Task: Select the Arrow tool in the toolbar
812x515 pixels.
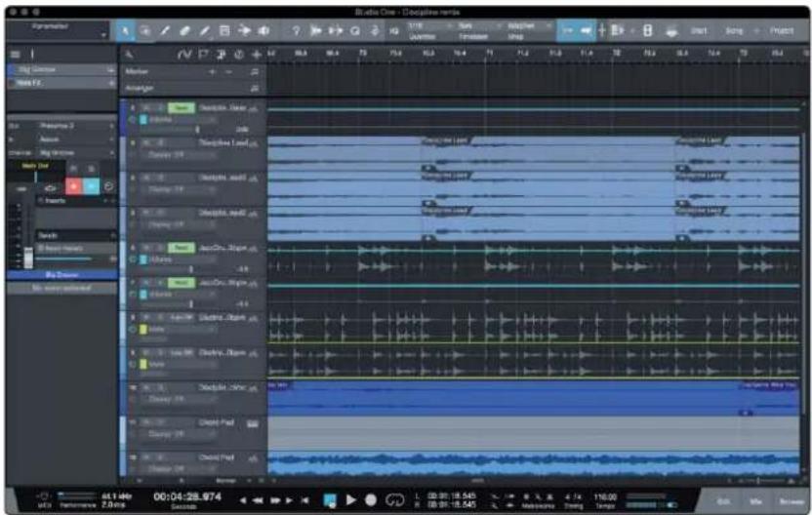Action: point(125,31)
